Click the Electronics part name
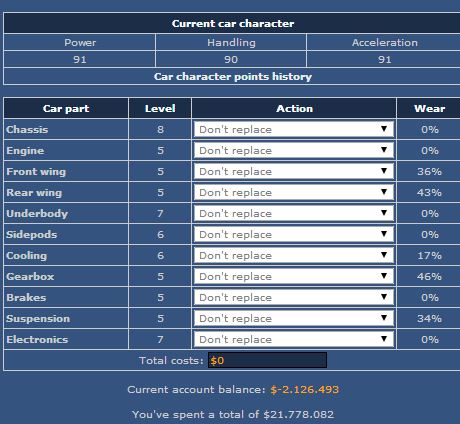 37,339
